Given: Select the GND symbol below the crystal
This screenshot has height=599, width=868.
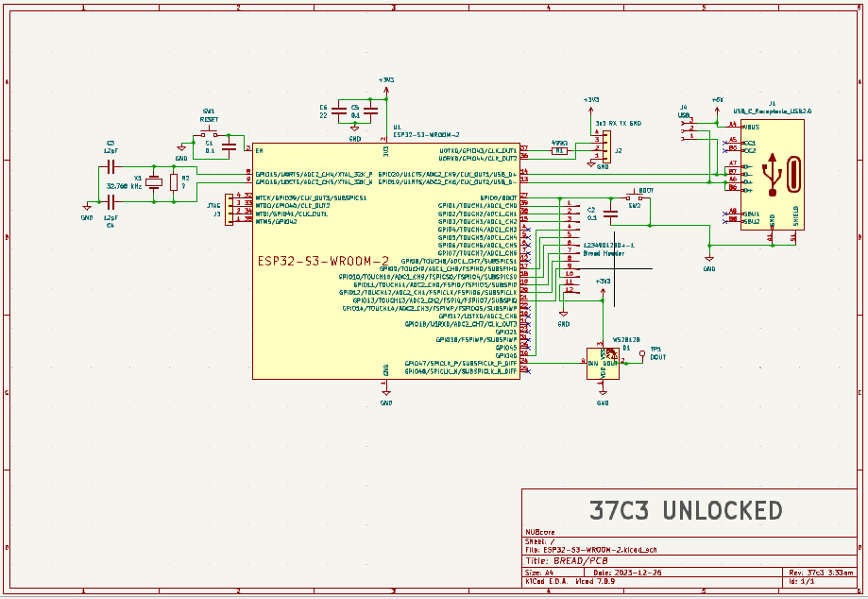Looking at the screenshot, I should (88, 207).
